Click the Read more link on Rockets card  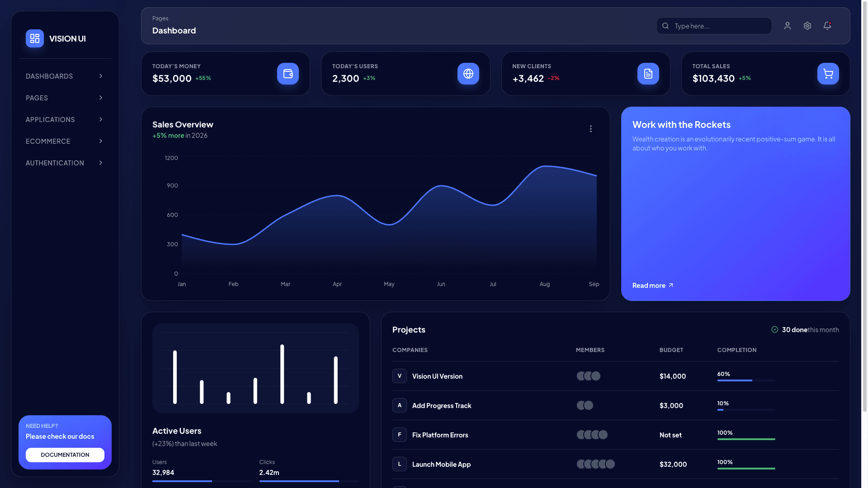pos(651,285)
